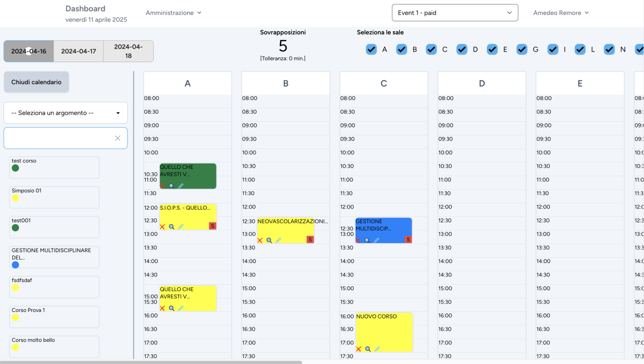Click the Chiudi calendario button
The height and width of the screenshot is (364, 644).
coord(36,82)
